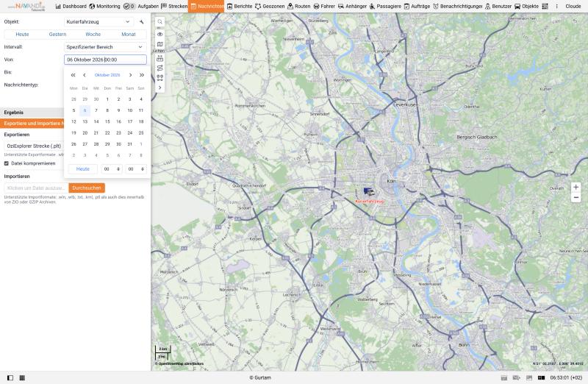Click the wrench icon next to Objekt
Screen dimensions: 588x384
(141, 22)
